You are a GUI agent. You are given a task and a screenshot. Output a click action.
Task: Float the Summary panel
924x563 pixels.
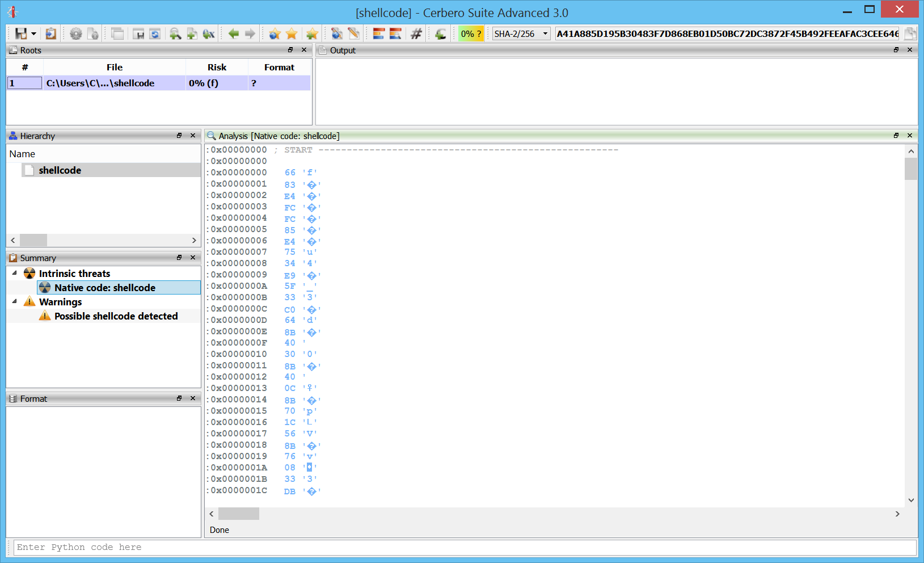[x=179, y=258]
